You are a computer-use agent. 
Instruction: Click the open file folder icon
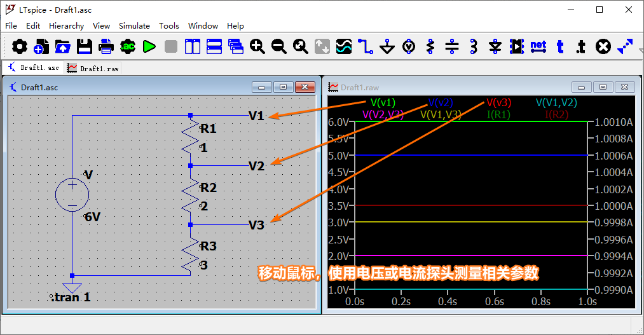point(62,46)
